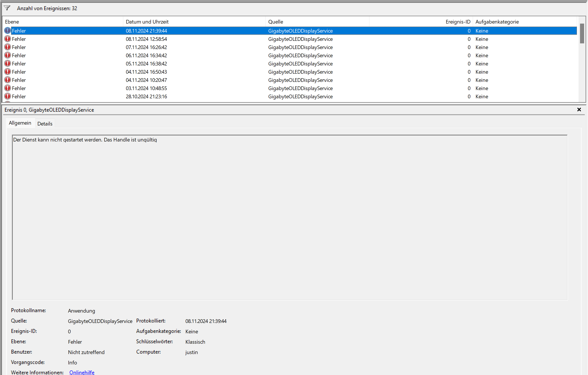Image resolution: width=588 pixels, height=375 pixels.
Task: Click error icon of 08.11.2024 12:58:54 event
Action: [8, 39]
